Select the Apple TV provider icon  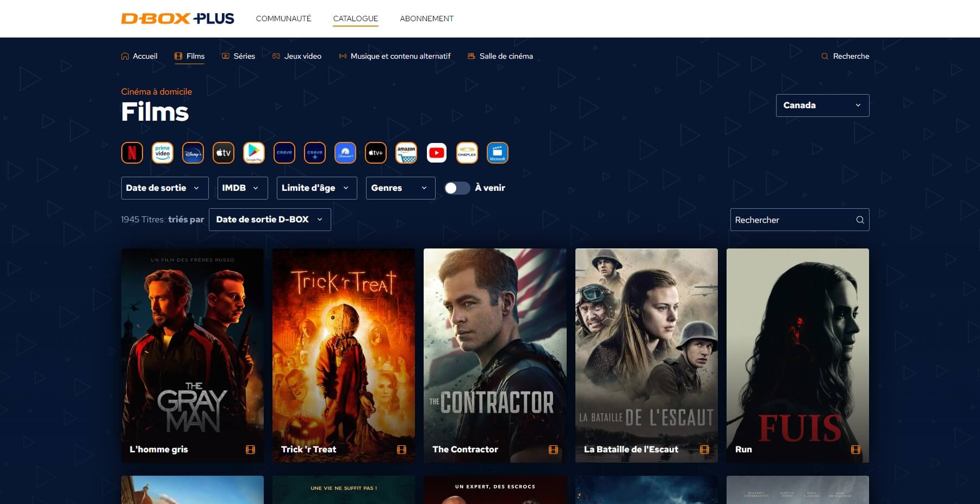click(x=224, y=153)
